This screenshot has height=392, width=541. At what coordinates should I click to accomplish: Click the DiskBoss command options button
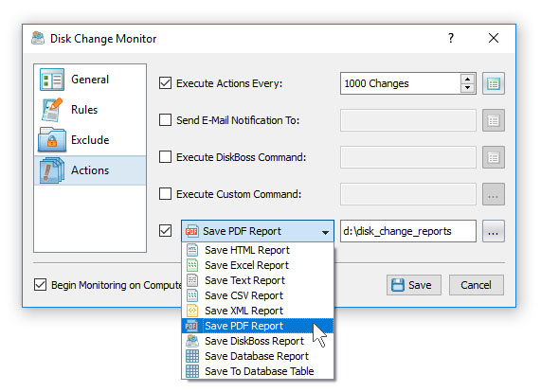tap(494, 157)
